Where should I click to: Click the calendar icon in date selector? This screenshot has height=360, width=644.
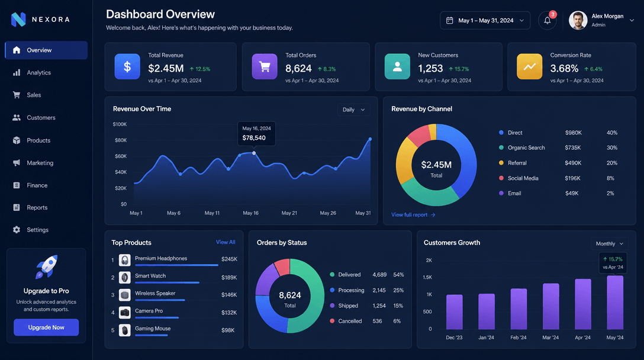[x=450, y=21]
